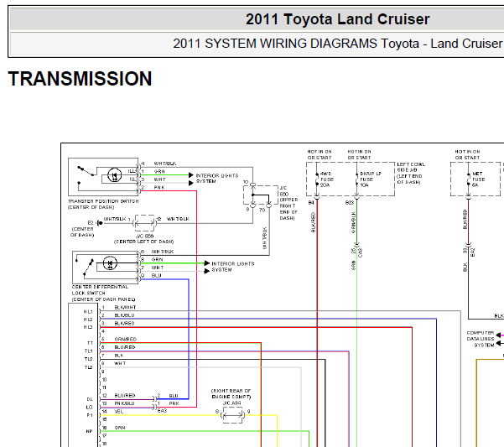This screenshot has height=447, width=504.
Task: Click the 'TL2' terminal label
Action: (88, 359)
